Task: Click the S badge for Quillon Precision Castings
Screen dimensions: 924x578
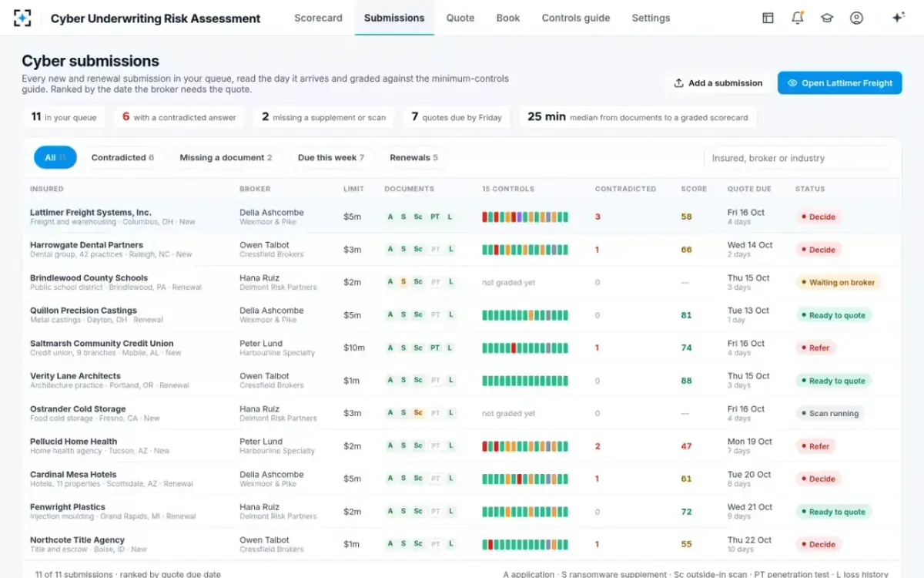Action: [403, 315]
